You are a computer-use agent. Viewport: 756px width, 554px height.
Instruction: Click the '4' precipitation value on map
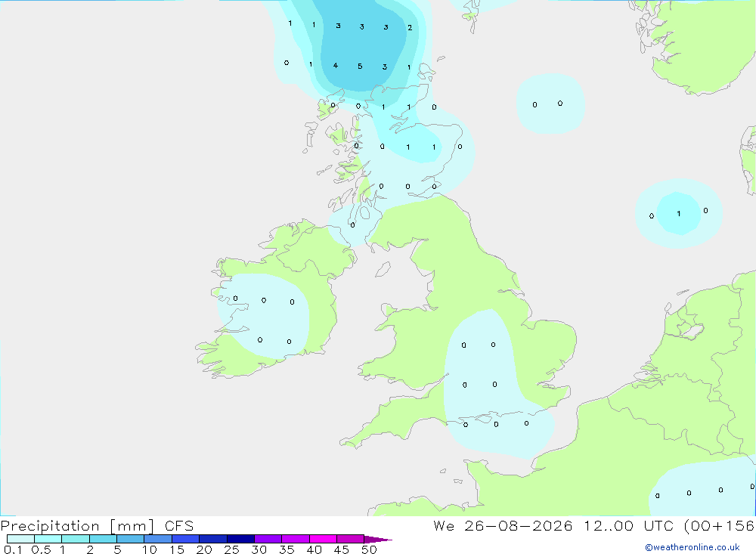tap(335, 66)
